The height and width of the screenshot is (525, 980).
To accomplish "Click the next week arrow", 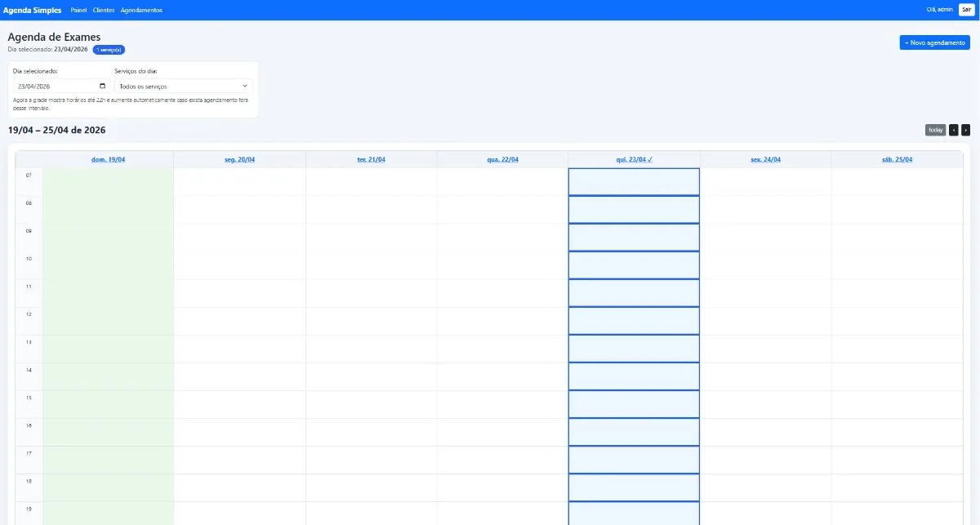I will (964, 129).
